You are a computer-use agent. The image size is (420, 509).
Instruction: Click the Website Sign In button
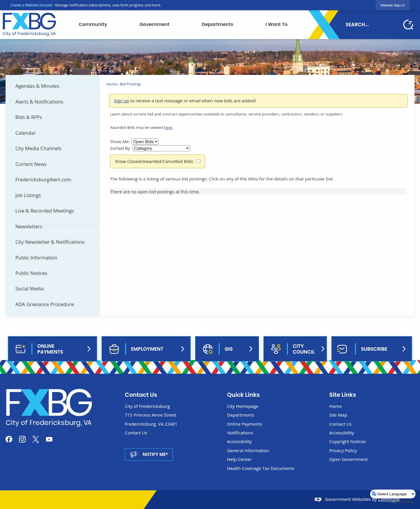[x=393, y=5]
